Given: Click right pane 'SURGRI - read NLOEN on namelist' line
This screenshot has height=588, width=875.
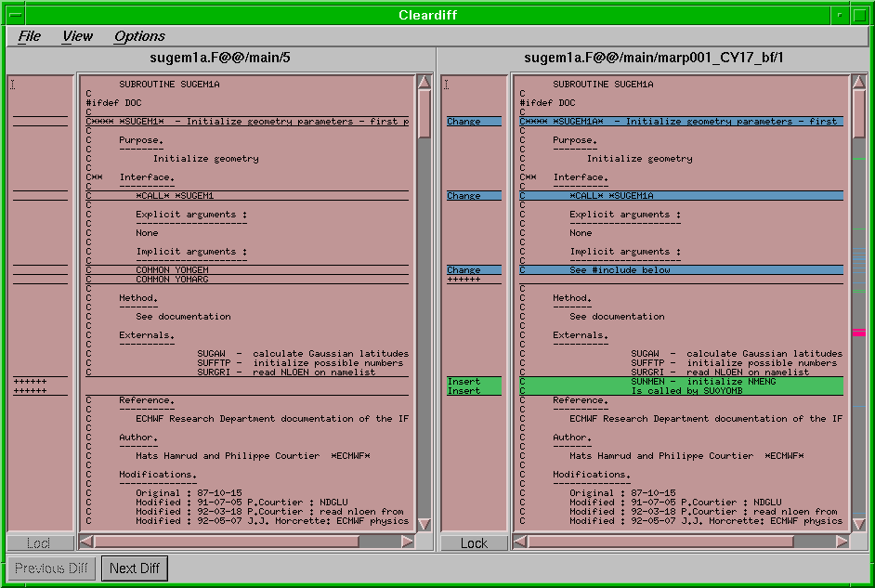Looking at the screenshot, I should [x=720, y=372].
